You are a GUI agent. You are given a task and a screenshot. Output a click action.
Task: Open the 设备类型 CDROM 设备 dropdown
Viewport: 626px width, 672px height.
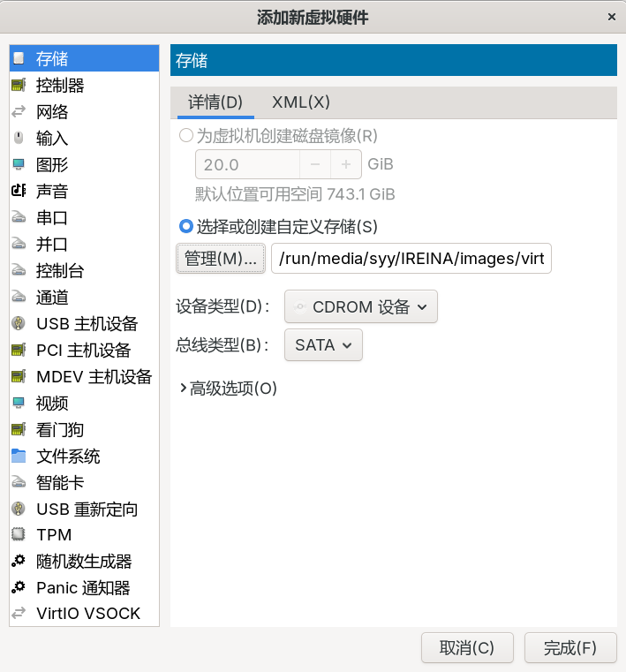click(360, 307)
